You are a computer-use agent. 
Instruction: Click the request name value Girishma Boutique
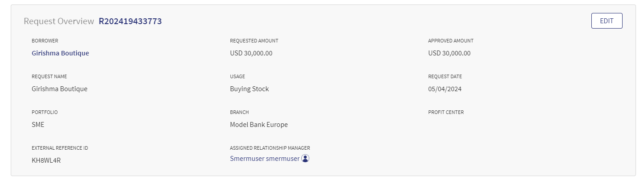click(x=59, y=89)
